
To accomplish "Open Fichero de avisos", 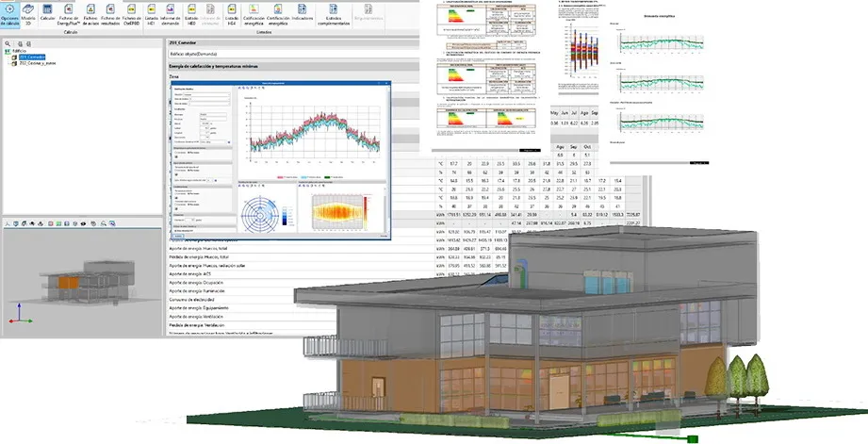I will pos(90,17).
